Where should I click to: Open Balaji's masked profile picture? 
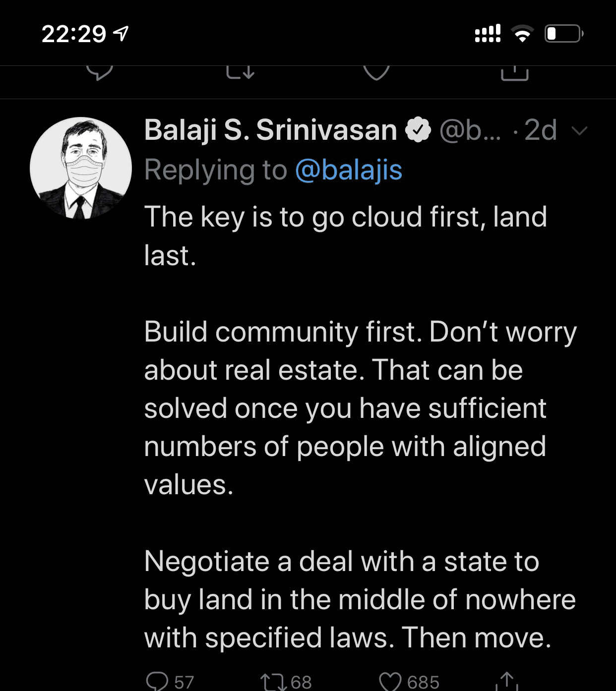click(x=81, y=168)
